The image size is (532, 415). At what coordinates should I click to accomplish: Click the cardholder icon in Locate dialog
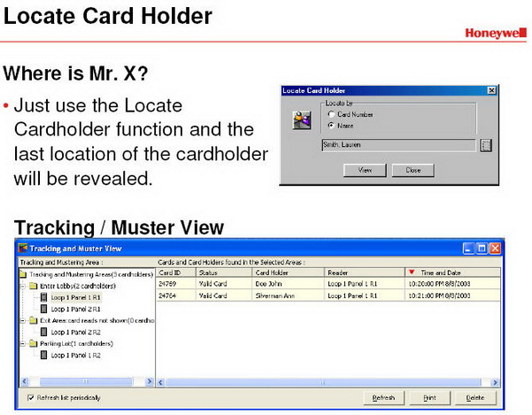(x=302, y=119)
